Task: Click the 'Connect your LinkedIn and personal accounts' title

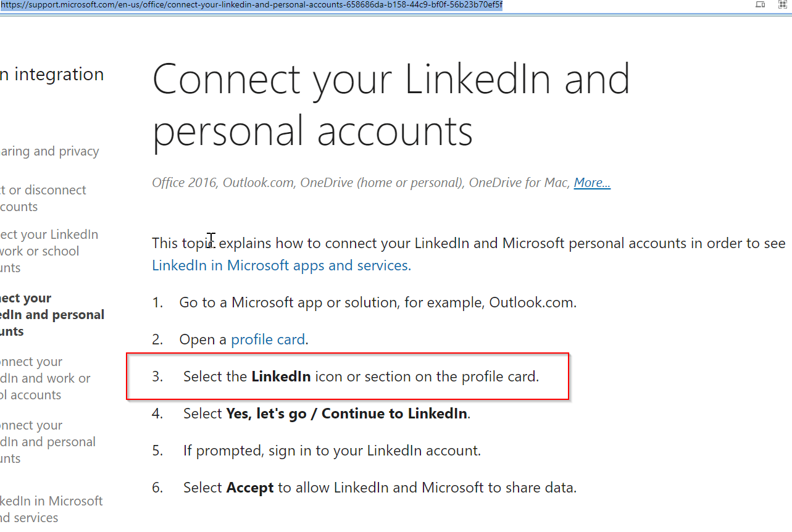Action: coord(391,105)
